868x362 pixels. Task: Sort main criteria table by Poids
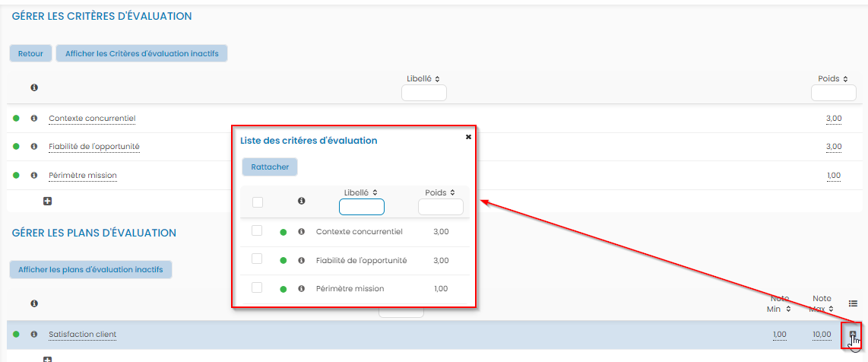pos(833,79)
